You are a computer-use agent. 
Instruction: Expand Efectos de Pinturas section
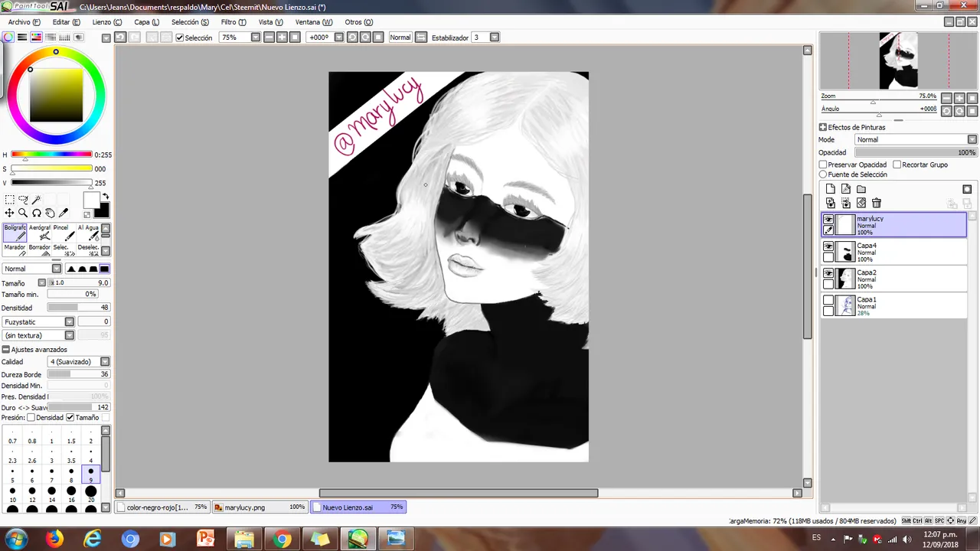pos(823,127)
